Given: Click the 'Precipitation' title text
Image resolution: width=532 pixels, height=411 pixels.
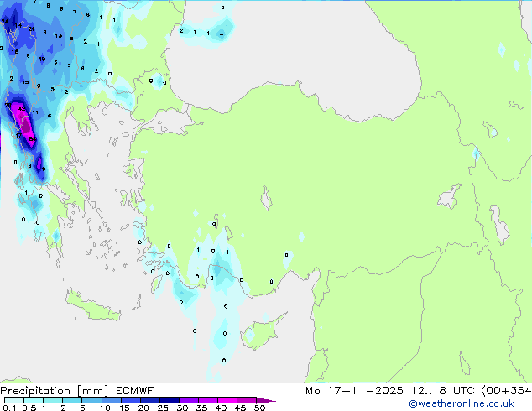Looking at the screenshot, I should coord(35,391).
